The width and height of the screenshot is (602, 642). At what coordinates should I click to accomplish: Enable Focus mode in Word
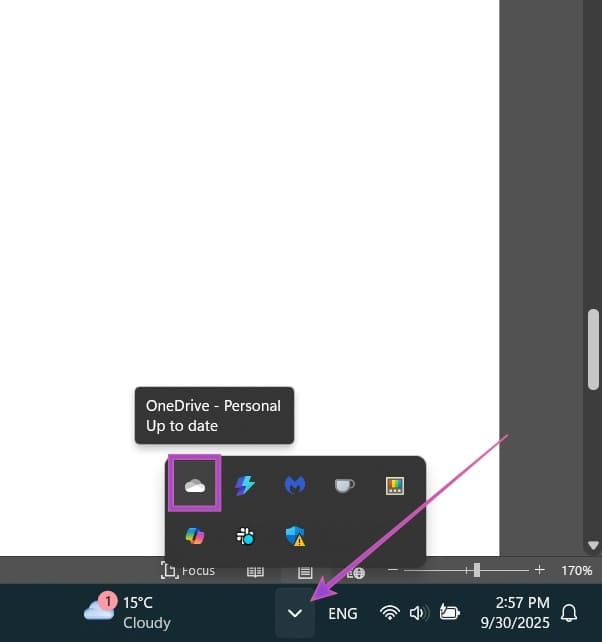click(x=188, y=571)
